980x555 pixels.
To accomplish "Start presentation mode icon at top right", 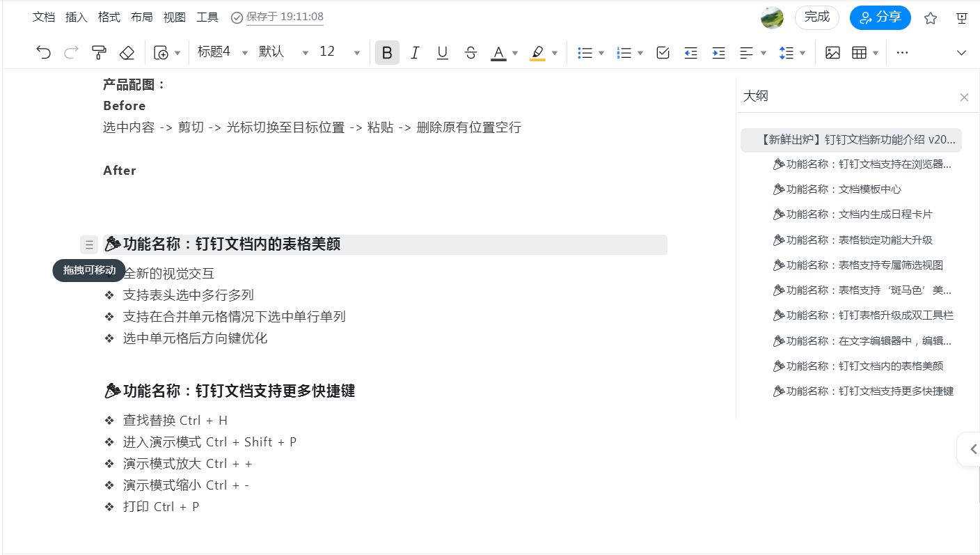I will 962,18.
